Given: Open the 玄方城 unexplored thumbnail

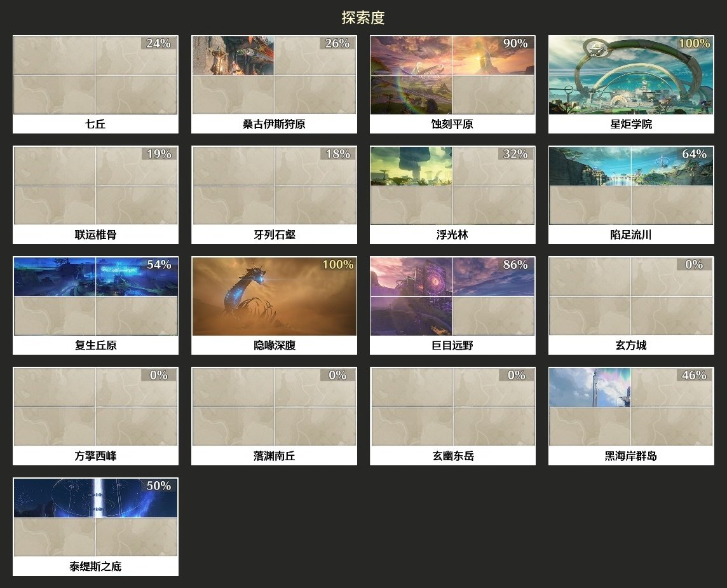Looking at the screenshot, I should click(x=631, y=296).
